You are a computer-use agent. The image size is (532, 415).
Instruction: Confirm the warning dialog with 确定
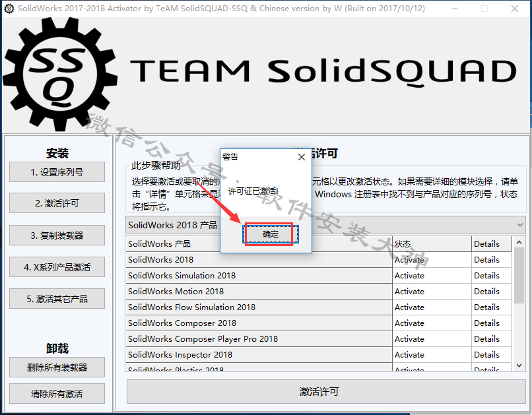pos(271,234)
